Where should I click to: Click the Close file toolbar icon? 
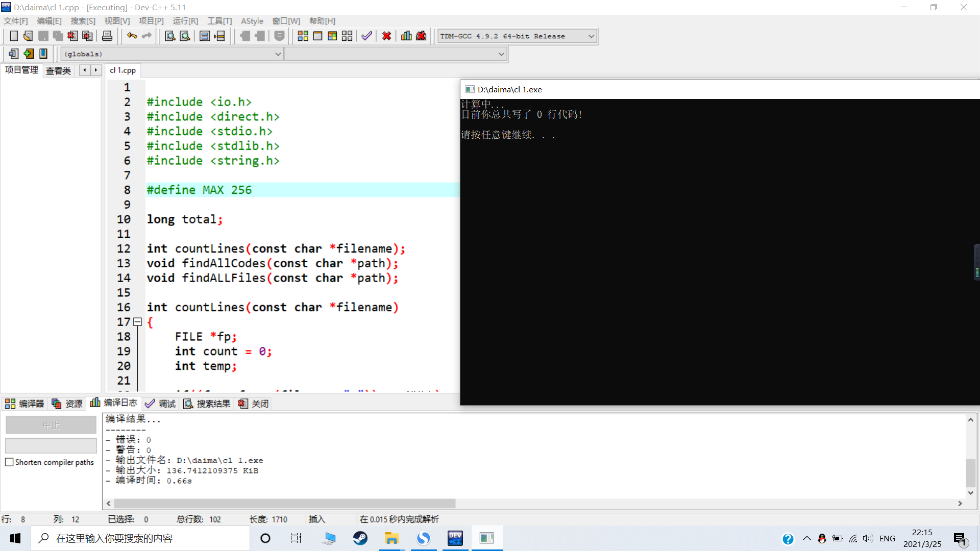73,36
